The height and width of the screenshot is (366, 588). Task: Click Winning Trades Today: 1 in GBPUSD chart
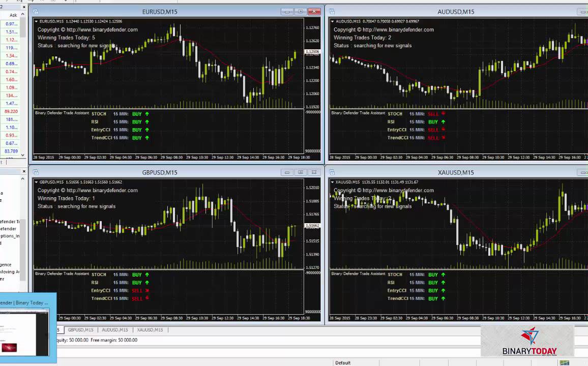(66, 198)
